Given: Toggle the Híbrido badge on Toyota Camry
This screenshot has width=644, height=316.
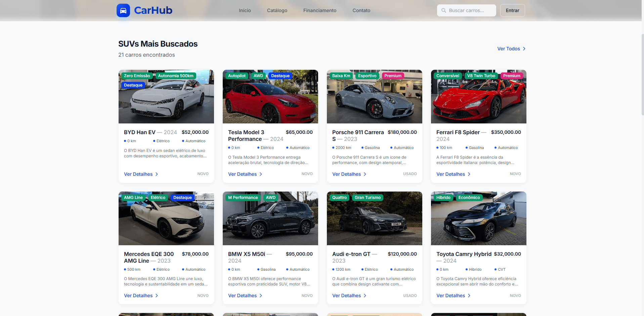Looking at the screenshot, I should click(x=443, y=198).
